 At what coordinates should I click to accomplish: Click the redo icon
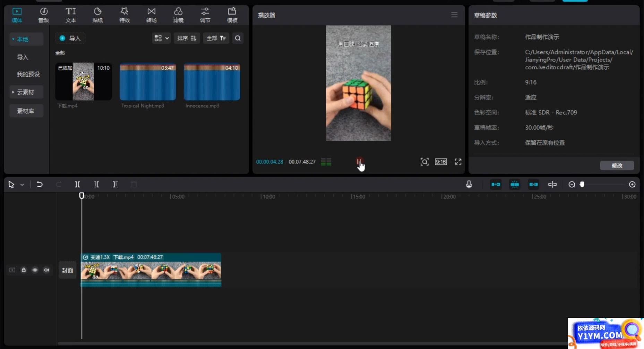pos(59,184)
